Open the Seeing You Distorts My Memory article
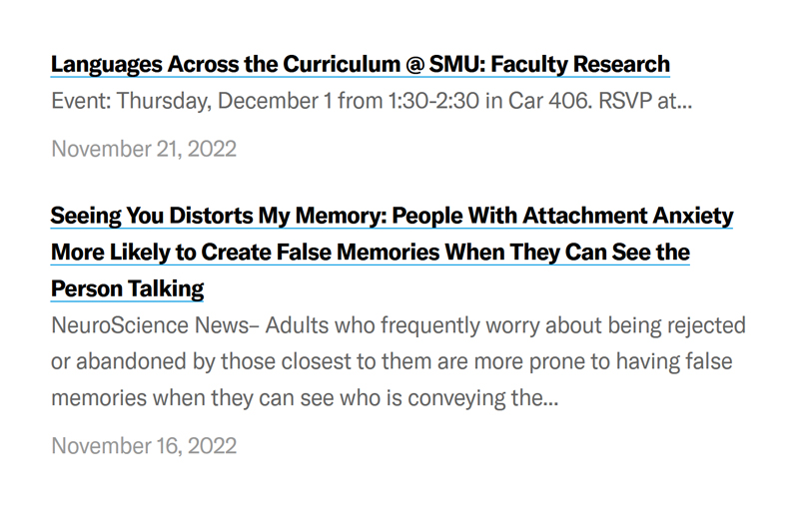The height and width of the screenshot is (532, 799). point(392,216)
